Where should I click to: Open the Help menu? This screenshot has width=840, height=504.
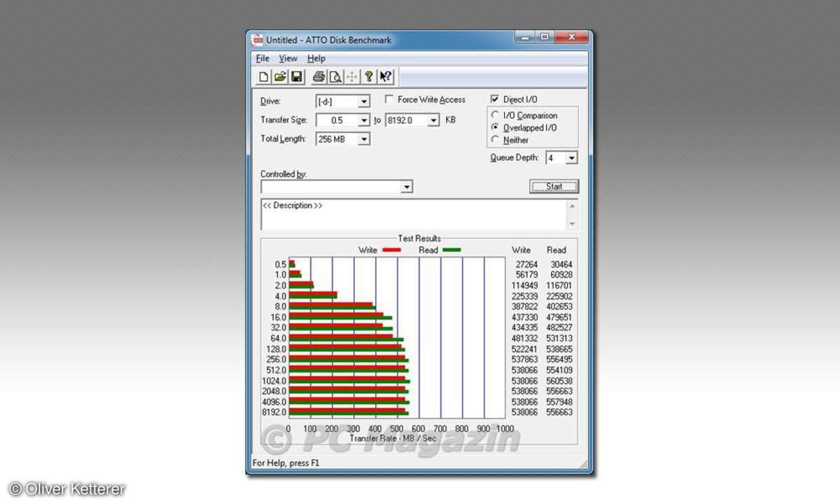pyautogui.click(x=316, y=59)
